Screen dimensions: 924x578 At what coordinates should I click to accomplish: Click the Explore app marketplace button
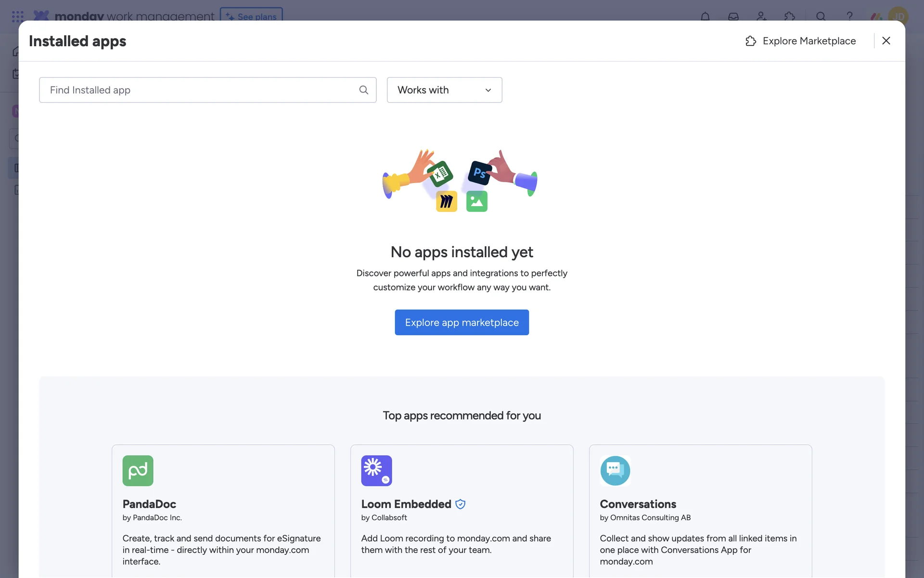[x=462, y=322]
